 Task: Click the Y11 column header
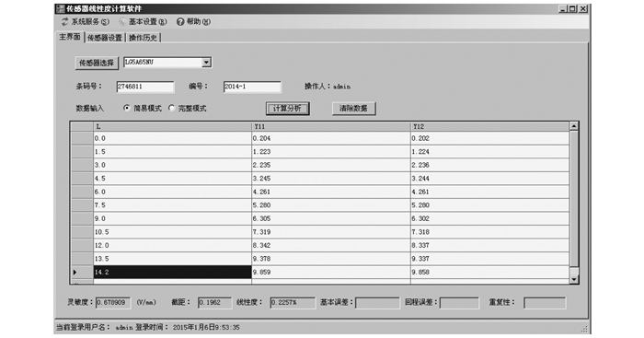(331, 127)
